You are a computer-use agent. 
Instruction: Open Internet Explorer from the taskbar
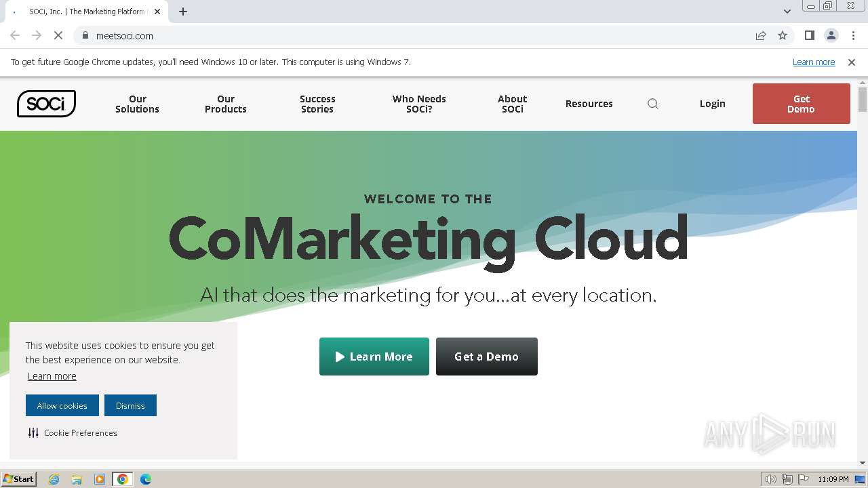pos(54,479)
